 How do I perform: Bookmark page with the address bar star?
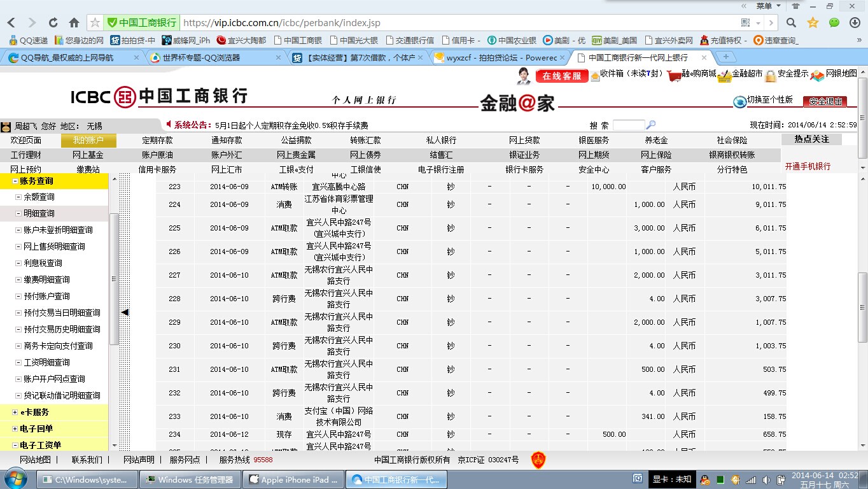(x=95, y=23)
